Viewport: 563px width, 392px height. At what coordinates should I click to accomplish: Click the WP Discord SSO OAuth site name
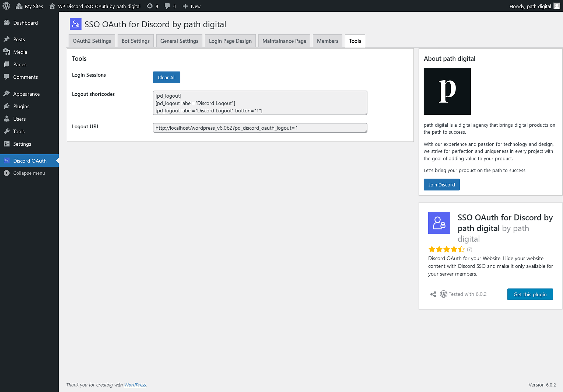click(99, 6)
